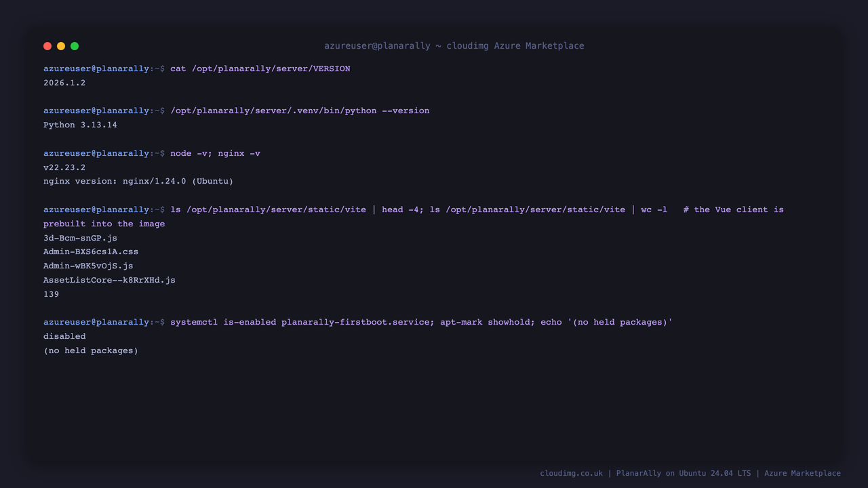Screen dimensions: 868x488
Task: Select the '(no held packages)' output line
Action: [x=91, y=350]
